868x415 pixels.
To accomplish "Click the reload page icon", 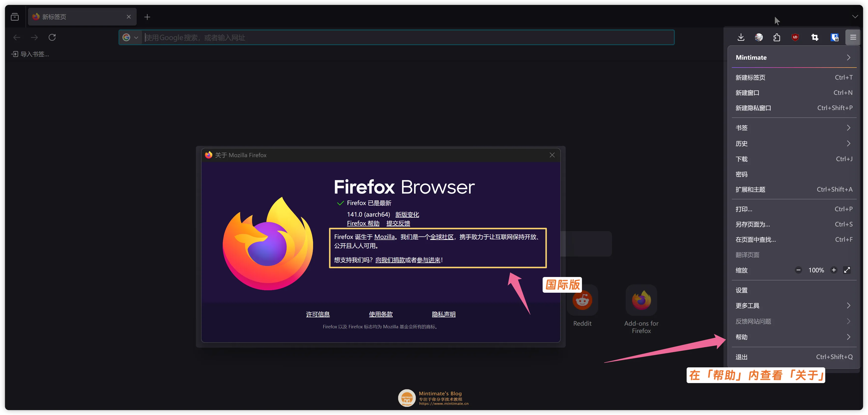I will tap(52, 37).
